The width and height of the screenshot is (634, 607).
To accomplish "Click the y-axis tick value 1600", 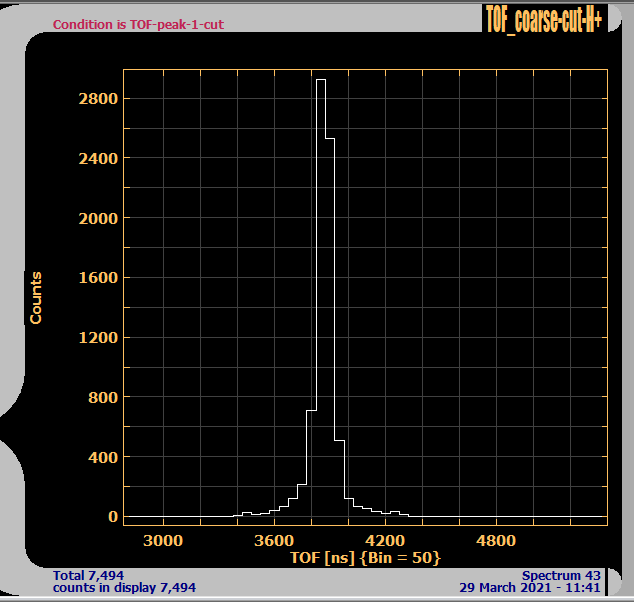I will pyautogui.click(x=98, y=278).
